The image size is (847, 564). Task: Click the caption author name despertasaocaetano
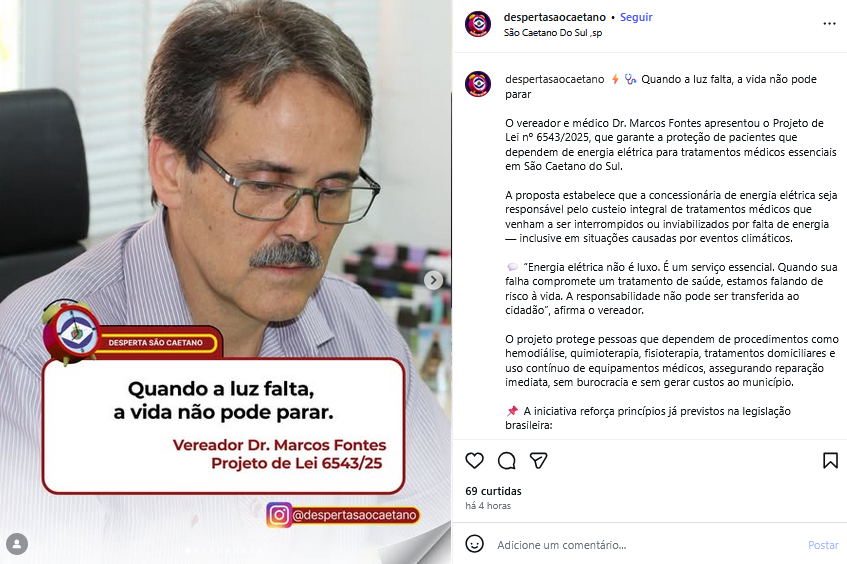pos(554,79)
